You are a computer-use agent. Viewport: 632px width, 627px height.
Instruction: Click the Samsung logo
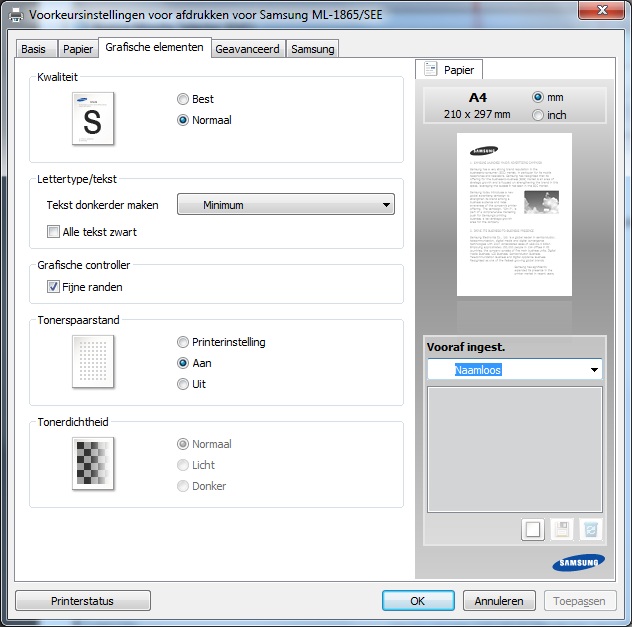pyautogui.click(x=578, y=564)
